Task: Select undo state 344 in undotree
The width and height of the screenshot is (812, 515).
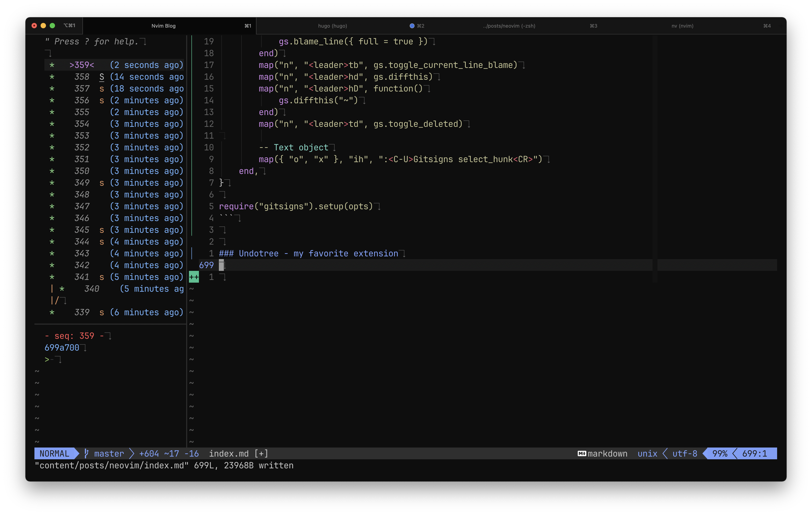Action: [114, 242]
